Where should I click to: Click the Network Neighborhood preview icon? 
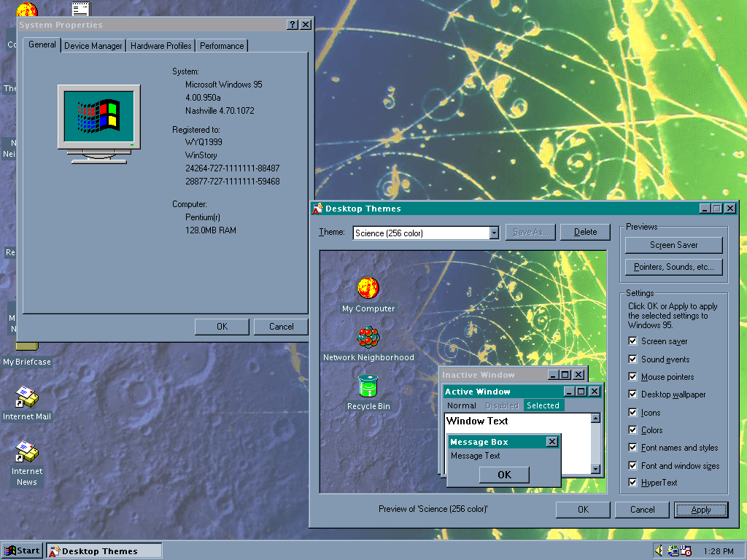coord(368,338)
